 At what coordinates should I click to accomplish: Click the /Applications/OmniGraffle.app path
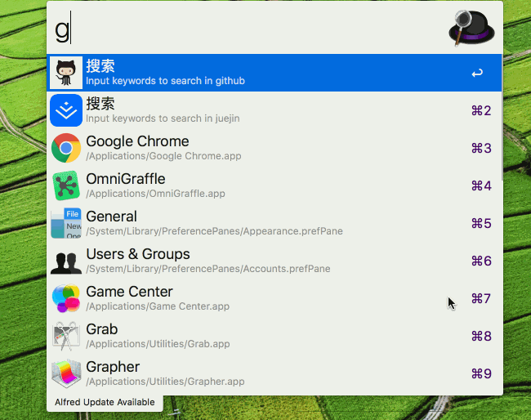155,194
